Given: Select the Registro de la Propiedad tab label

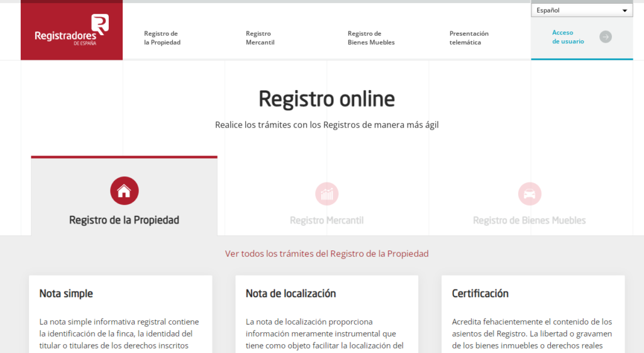Looking at the screenshot, I should [124, 220].
